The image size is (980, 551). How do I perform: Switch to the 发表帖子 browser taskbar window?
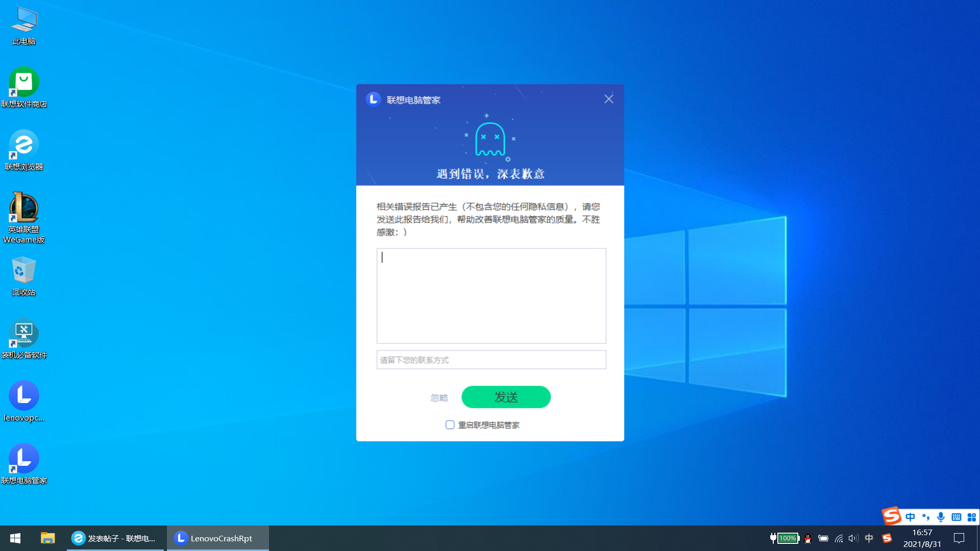[x=115, y=538]
